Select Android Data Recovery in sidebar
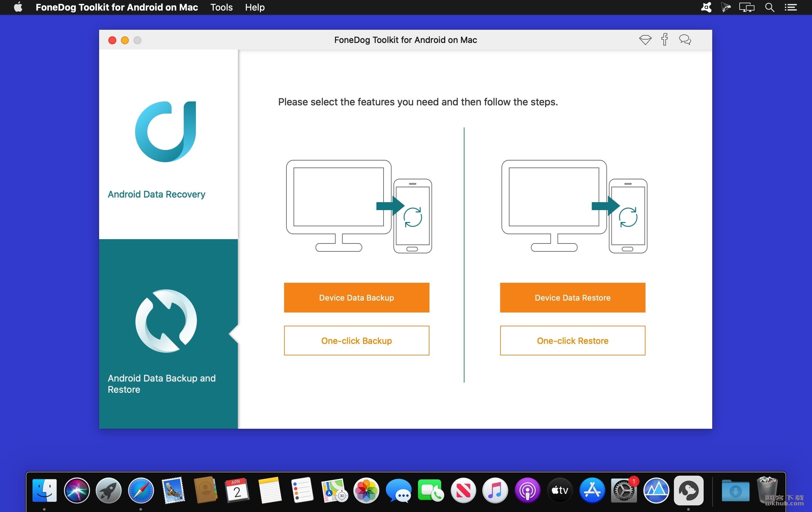 point(168,144)
